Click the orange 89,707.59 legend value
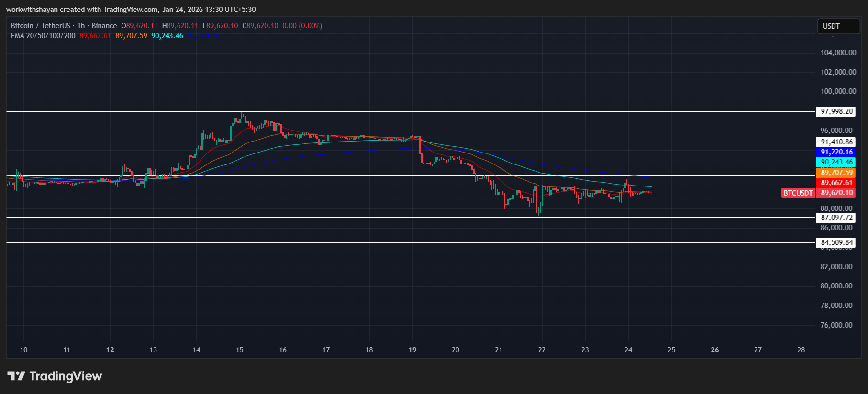The image size is (868, 394). click(x=131, y=36)
